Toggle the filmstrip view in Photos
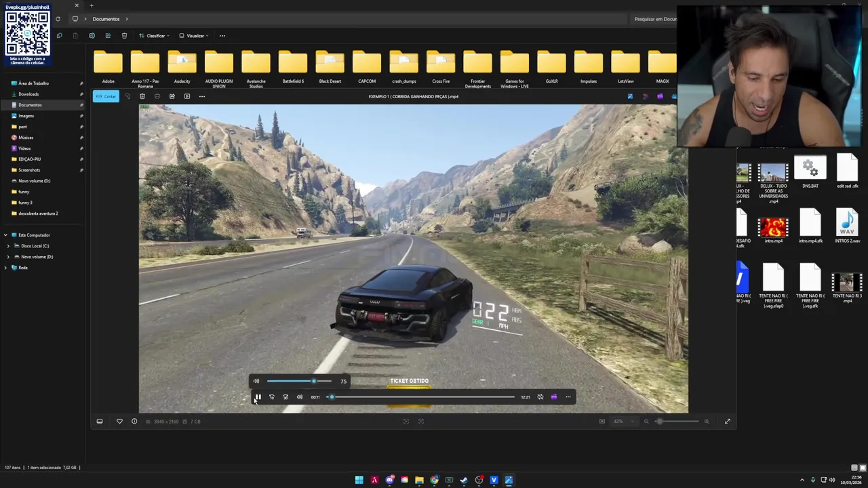 (99, 422)
